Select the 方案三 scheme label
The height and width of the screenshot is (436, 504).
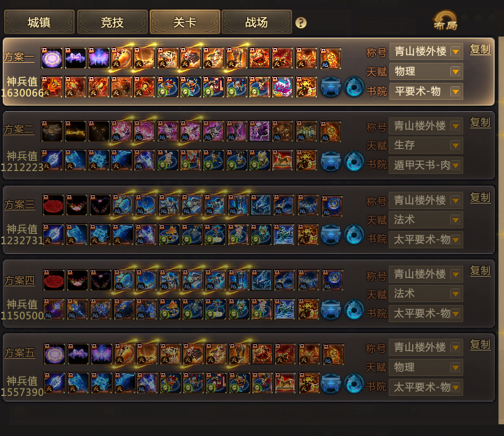[19, 204]
